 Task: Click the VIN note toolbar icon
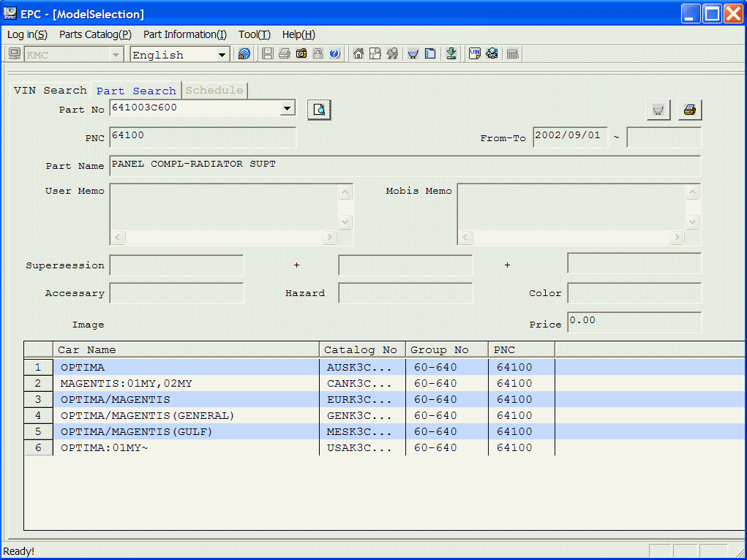pyautogui.click(x=475, y=54)
